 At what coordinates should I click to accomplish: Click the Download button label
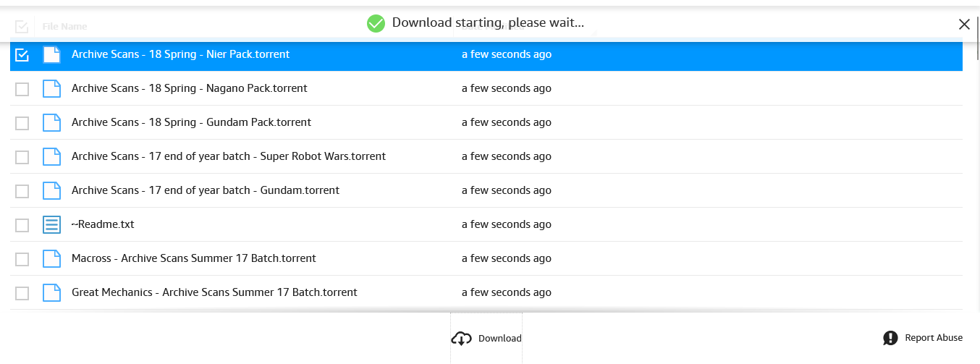point(500,338)
